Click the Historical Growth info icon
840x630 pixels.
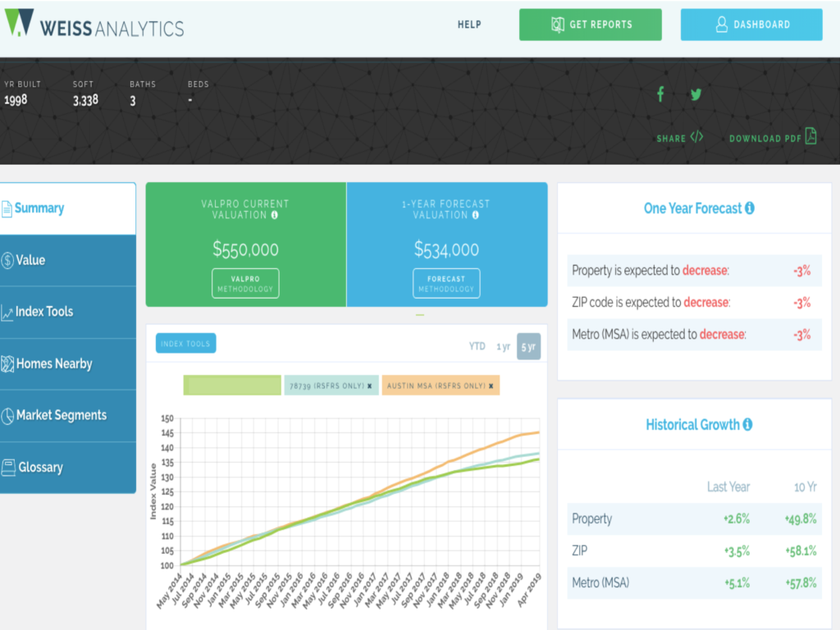pos(747,425)
